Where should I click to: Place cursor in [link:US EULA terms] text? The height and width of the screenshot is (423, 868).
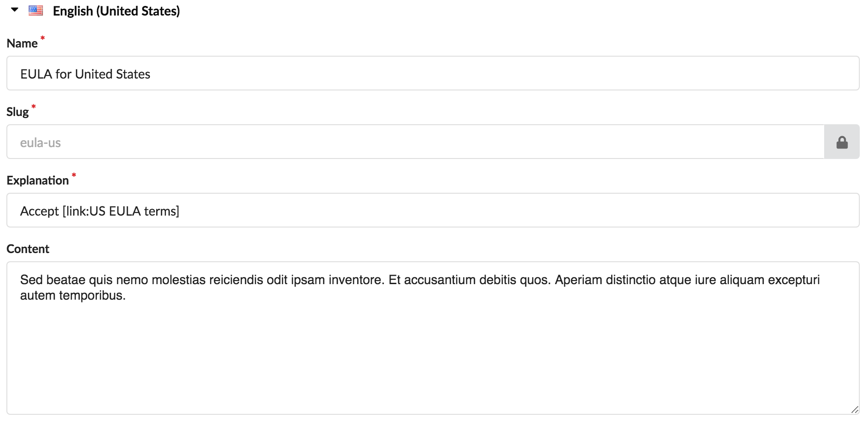tap(121, 211)
